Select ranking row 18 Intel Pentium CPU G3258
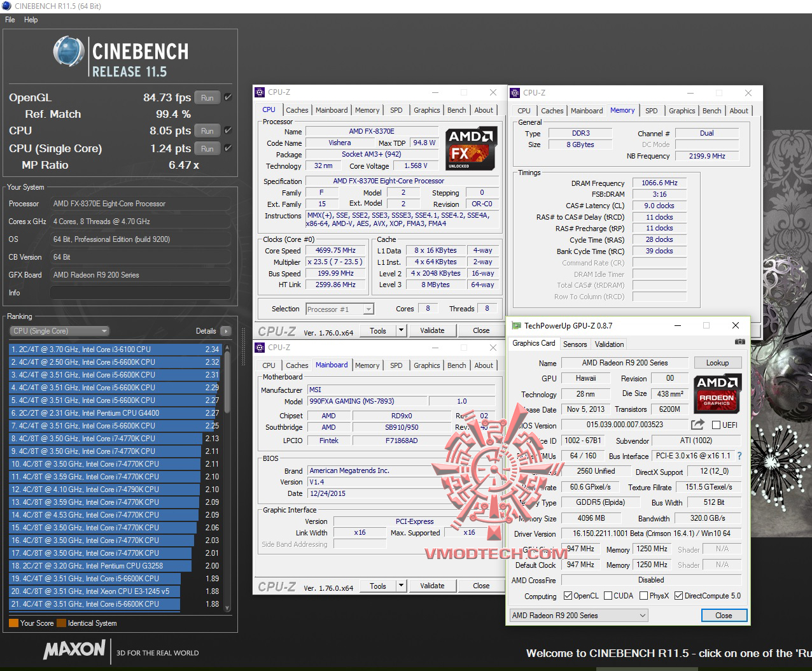 point(115,565)
